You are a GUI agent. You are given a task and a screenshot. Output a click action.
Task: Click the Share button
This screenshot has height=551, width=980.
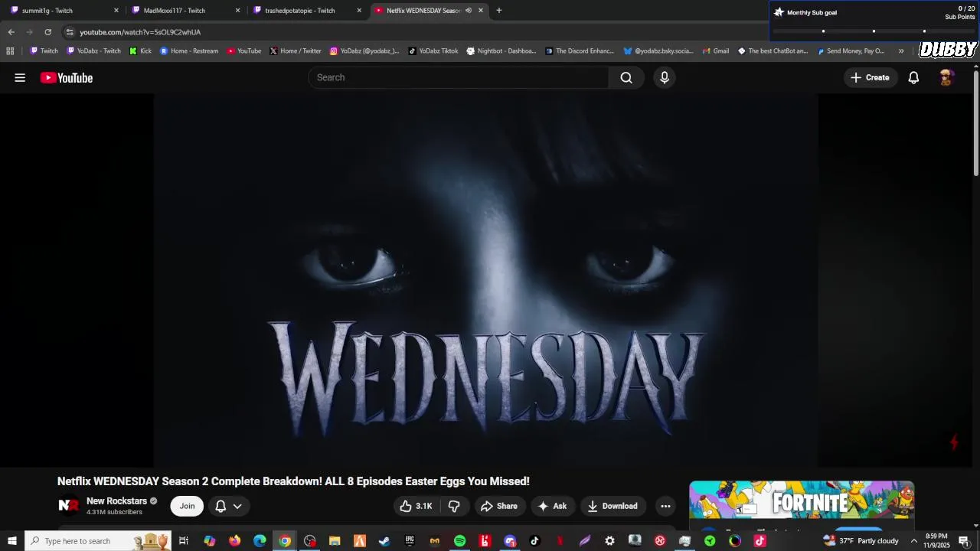[499, 506]
